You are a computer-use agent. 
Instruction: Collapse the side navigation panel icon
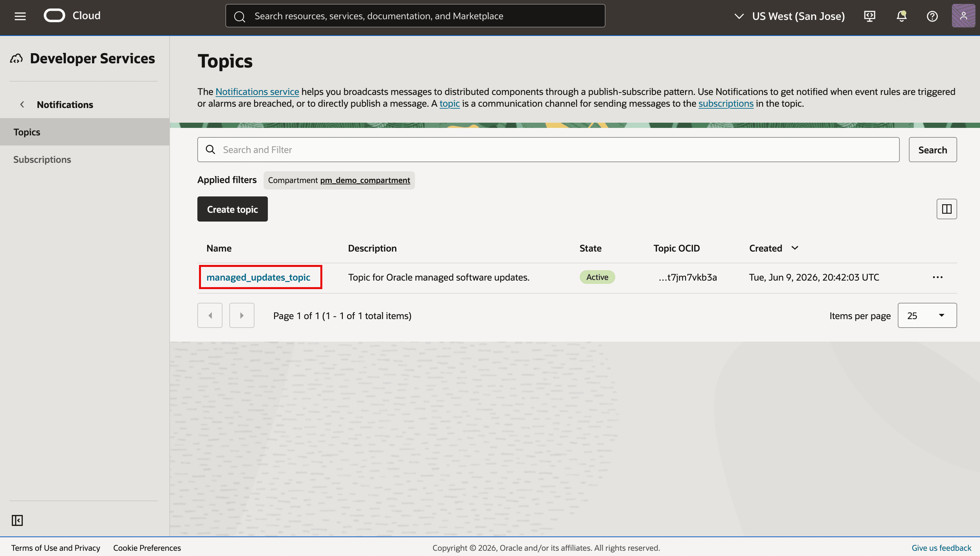(17, 520)
